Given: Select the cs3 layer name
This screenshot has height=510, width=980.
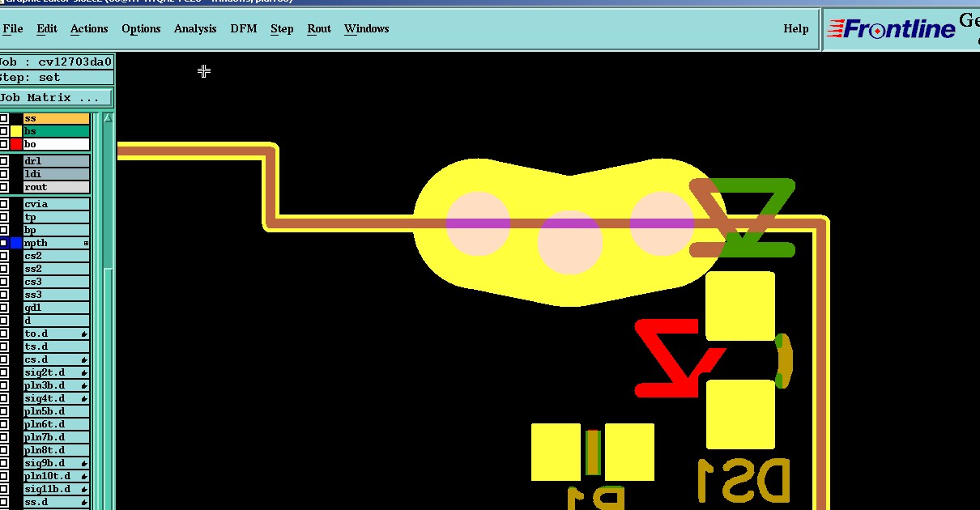Looking at the screenshot, I should 56,282.
